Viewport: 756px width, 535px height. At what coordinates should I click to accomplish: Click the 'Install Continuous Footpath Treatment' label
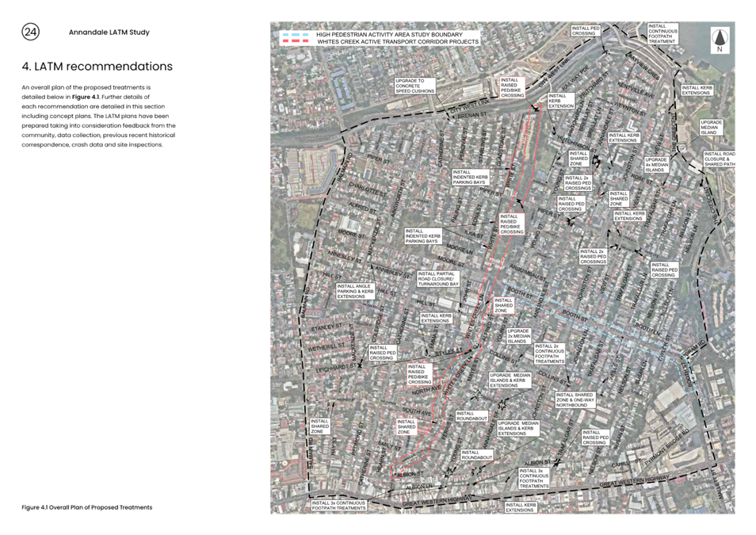(662, 34)
